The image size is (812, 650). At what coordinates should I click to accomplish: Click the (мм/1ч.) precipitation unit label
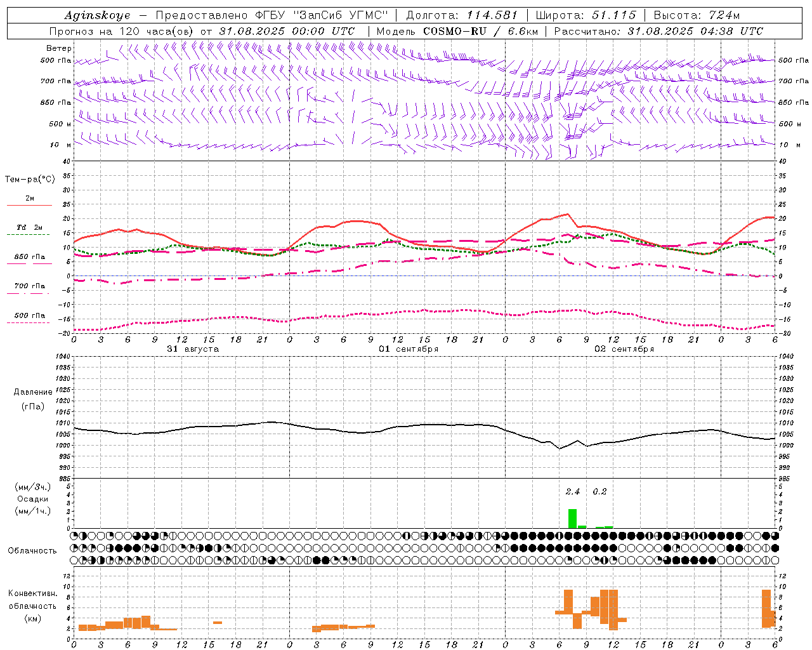tap(32, 512)
